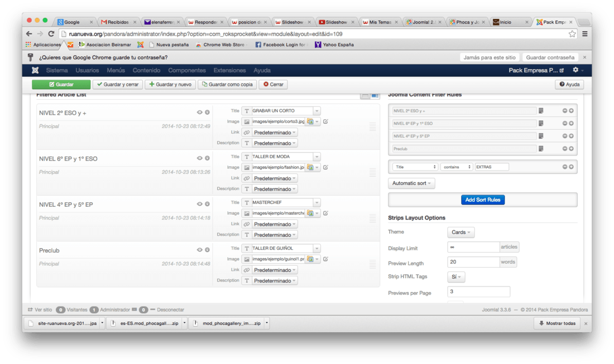This screenshot has height=364, width=614.
Task: Open Theme Cards dropdown
Action: (461, 232)
